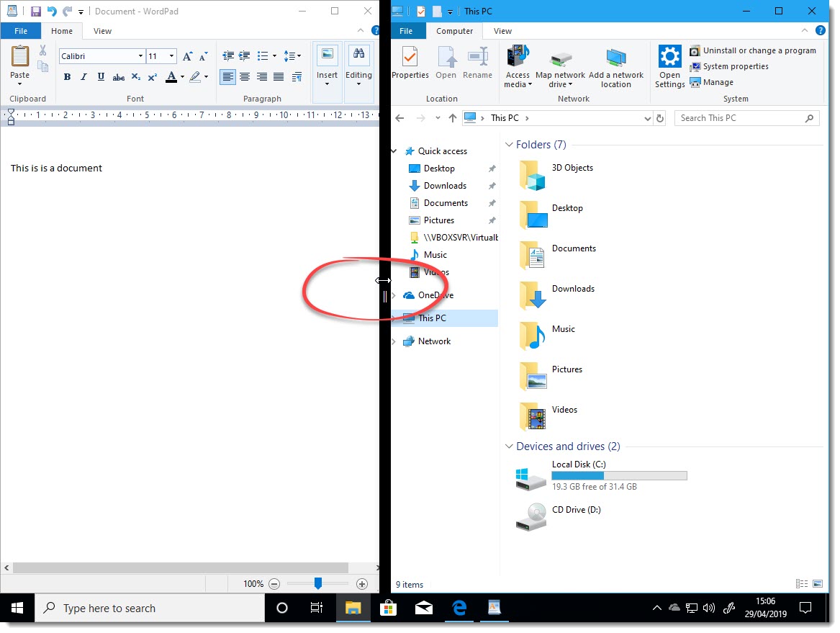The width and height of the screenshot is (840, 633).
Task: Open the WordPad File menu
Action: click(21, 31)
